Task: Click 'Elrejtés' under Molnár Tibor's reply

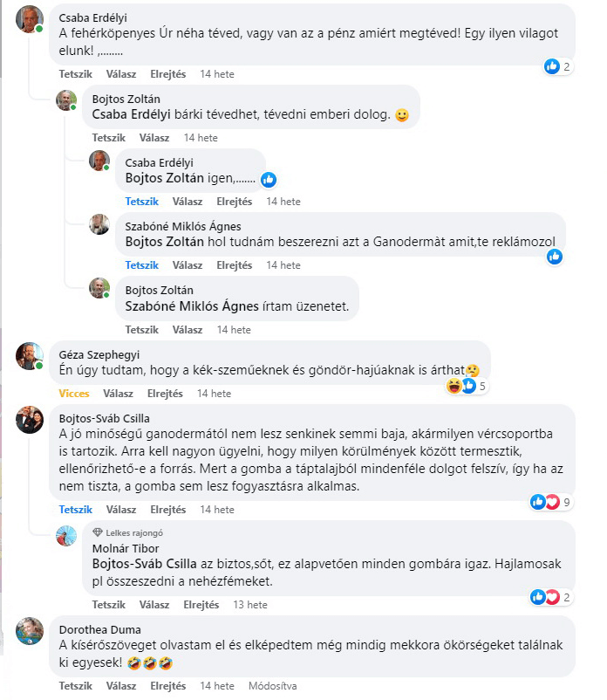Action: coord(201,605)
